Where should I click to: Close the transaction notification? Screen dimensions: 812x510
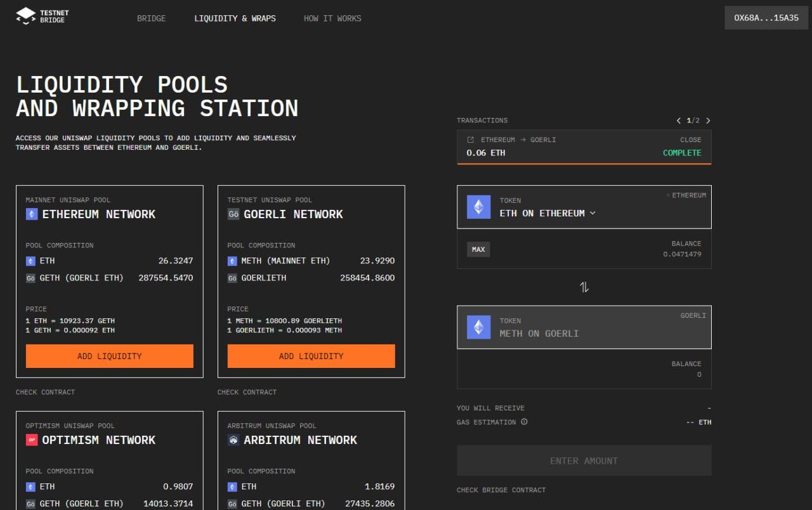coord(691,140)
